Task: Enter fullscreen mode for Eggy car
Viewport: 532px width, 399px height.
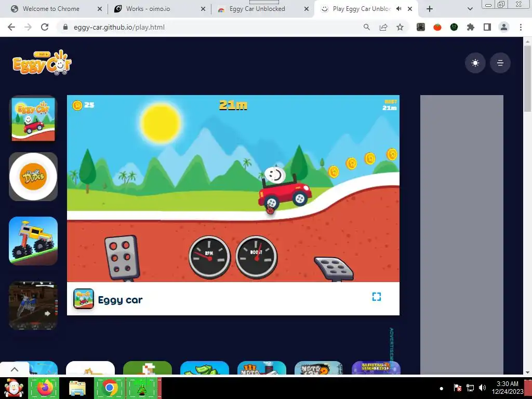Action: pos(377,297)
